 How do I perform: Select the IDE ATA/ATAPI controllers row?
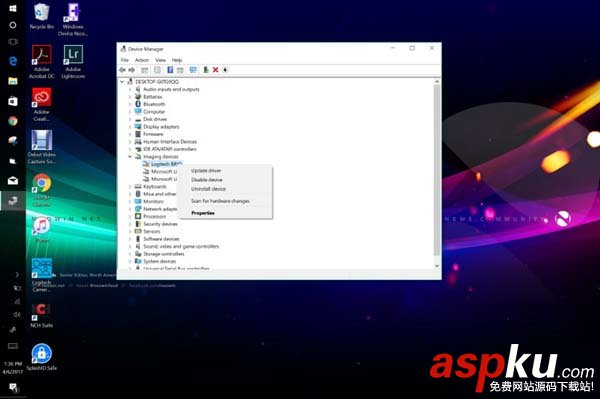coord(166,149)
